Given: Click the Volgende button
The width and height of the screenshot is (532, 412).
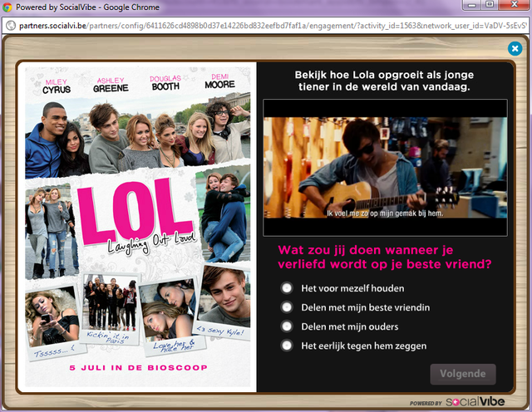Looking at the screenshot, I should pos(463,374).
